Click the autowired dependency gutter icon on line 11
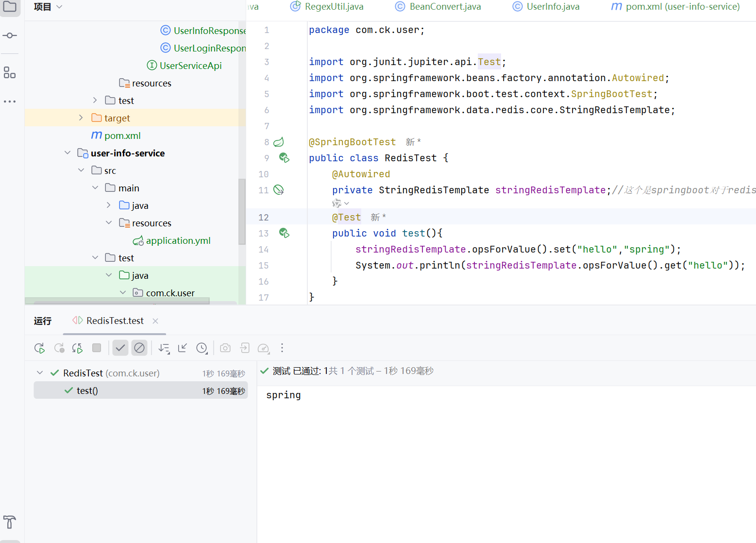Image resolution: width=756 pixels, height=543 pixels. tap(279, 190)
